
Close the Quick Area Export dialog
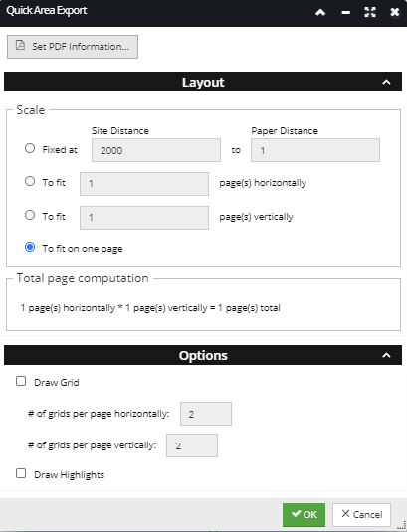click(395, 12)
